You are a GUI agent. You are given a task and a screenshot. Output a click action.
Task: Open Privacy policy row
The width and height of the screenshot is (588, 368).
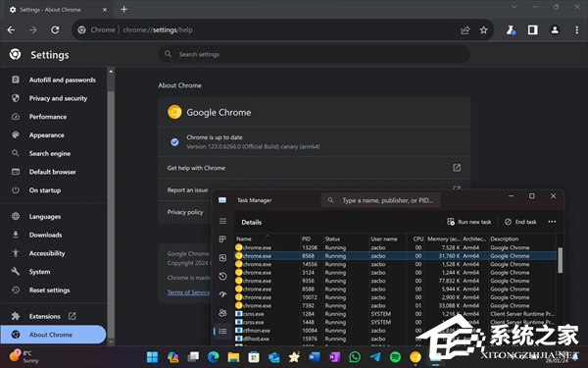(x=185, y=212)
